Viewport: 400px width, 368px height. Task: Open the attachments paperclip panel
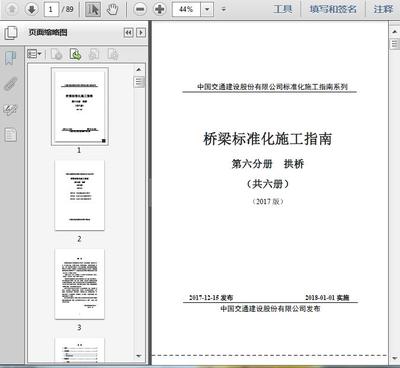coord(10,84)
